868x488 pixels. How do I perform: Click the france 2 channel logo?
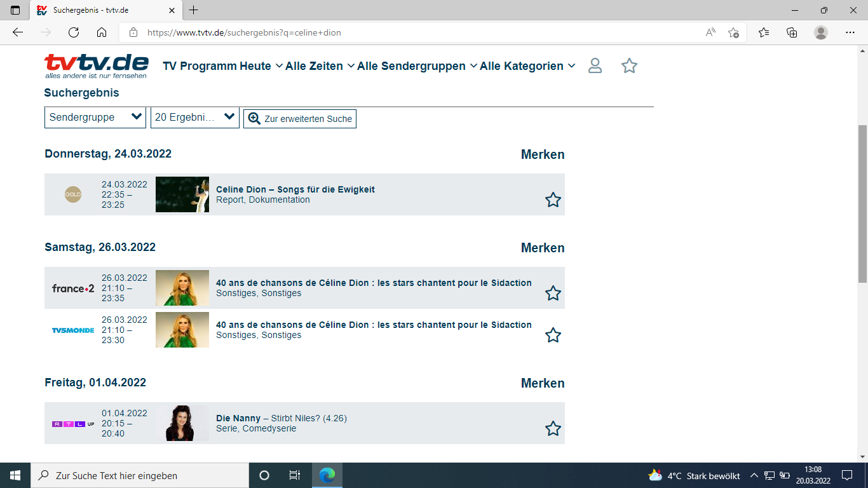73,288
